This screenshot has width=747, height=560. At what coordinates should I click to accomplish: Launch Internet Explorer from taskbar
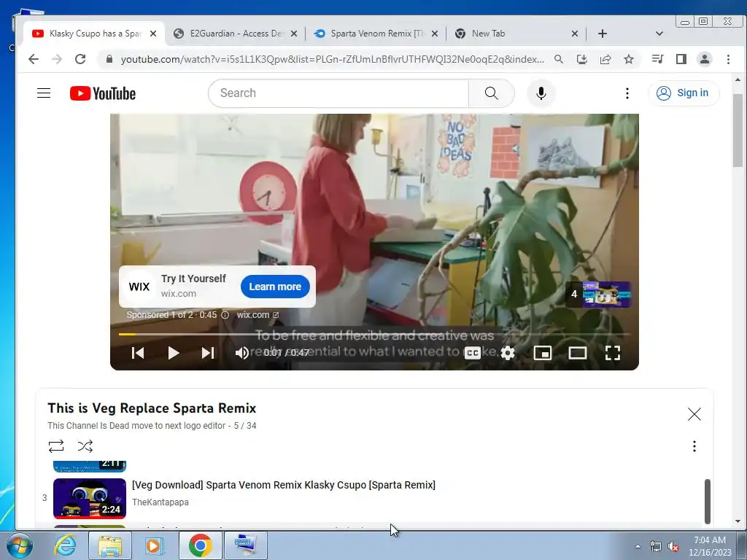pyautogui.click(x=65, y=545)
